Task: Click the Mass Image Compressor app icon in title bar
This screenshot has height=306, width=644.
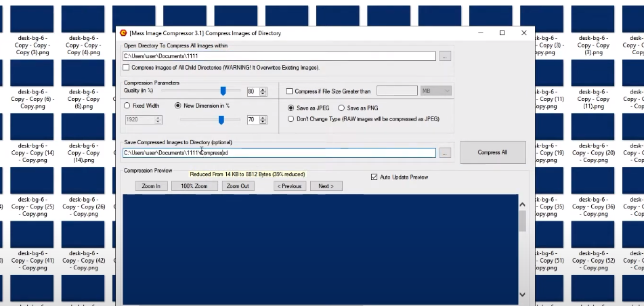Action: point(123,33)
